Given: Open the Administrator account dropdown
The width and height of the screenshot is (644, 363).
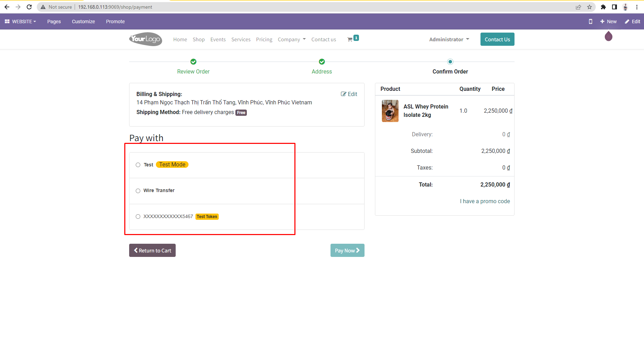Looking at the screenshot, I should pyautogui.click(x=449, y=39).
